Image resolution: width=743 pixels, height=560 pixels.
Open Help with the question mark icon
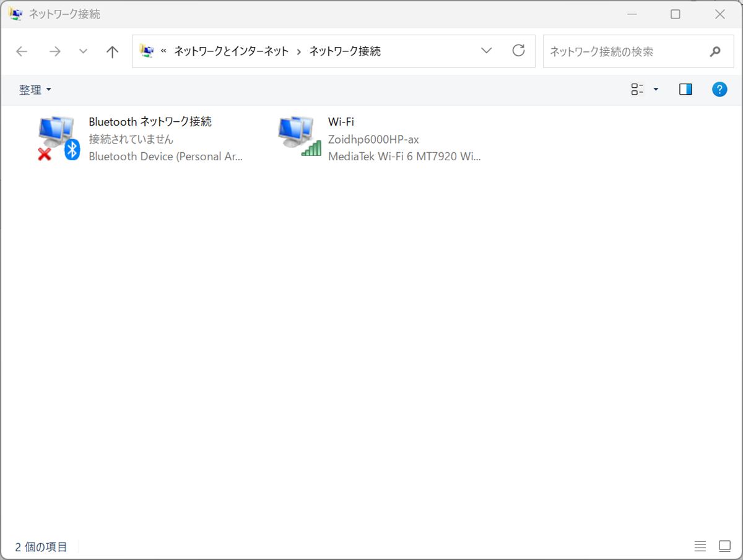(x=719, y=90)
